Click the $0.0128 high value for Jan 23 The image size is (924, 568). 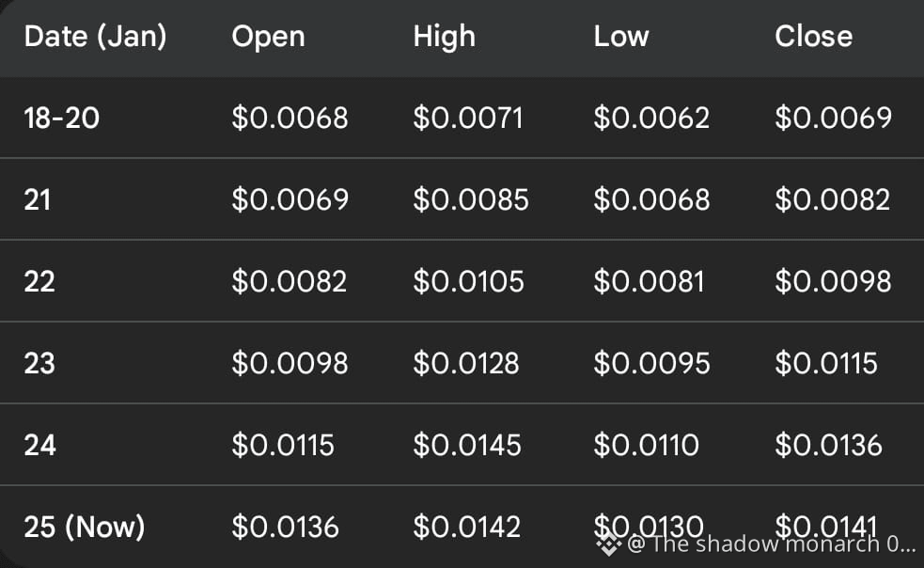(466, 363)
